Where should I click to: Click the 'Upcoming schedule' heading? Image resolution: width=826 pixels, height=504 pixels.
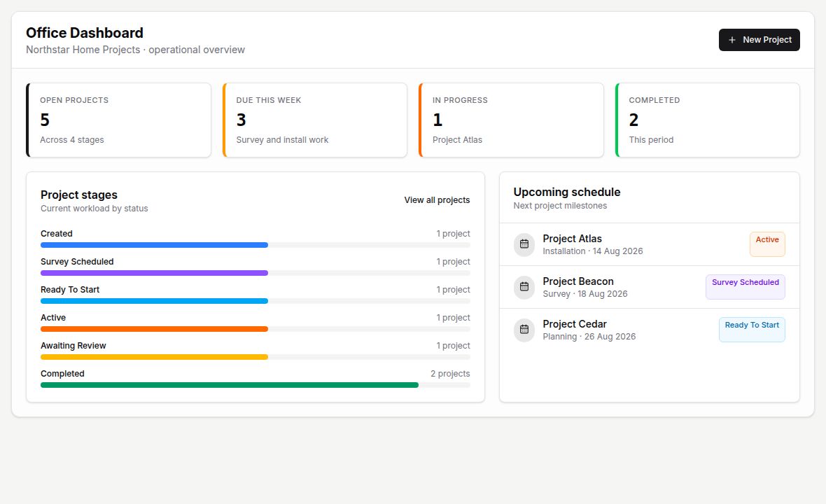pyautogui.click(x=567, y=192)
